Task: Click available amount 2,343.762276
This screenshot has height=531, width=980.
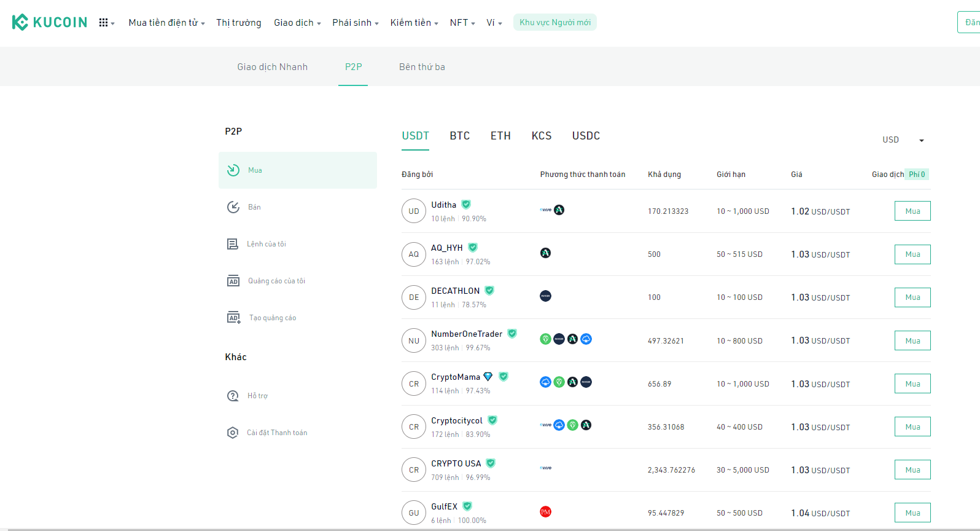Action: click(x=671, y=470)
